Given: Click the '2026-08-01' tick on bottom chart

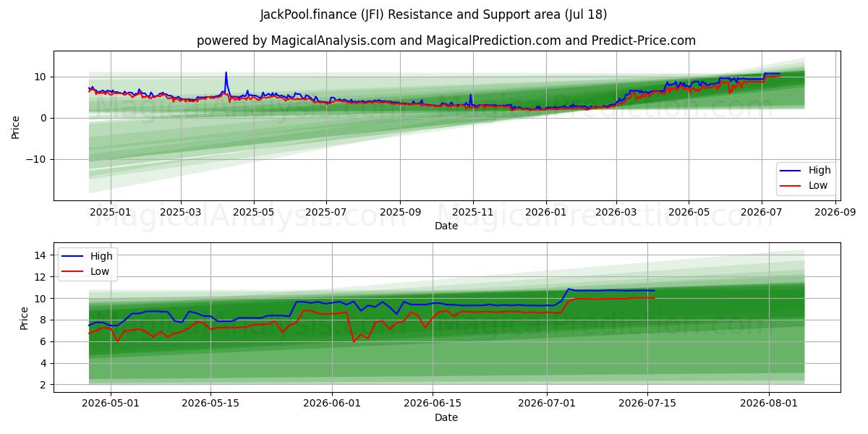Looking at the screenshot, I should [770, 404].
